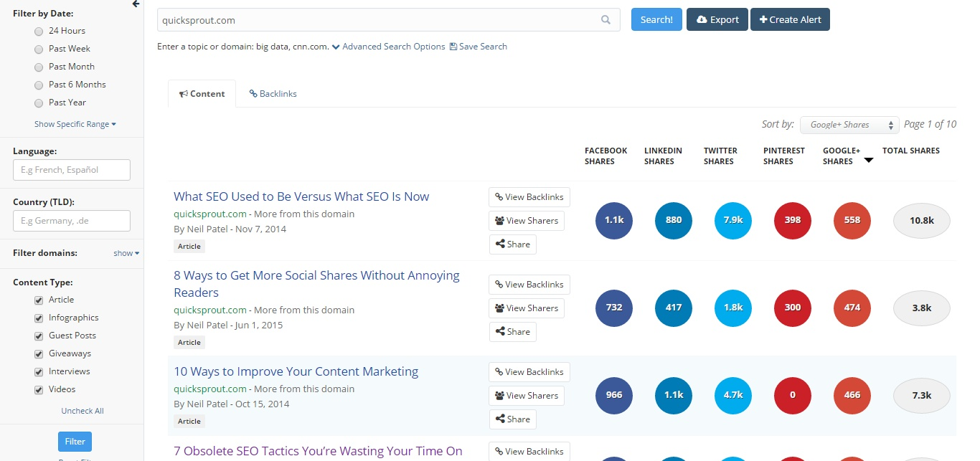Viewport: 980px width, 461px height.
Task: Focus the quicksprout.com search field
Action: (388, 20)
